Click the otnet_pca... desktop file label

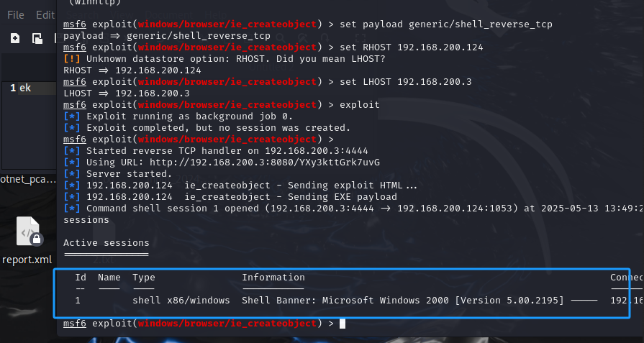pos(28,179)
